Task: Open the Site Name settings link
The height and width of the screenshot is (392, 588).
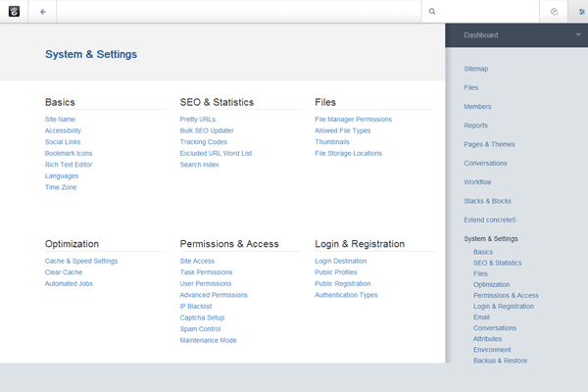Action: pos(60,119)
